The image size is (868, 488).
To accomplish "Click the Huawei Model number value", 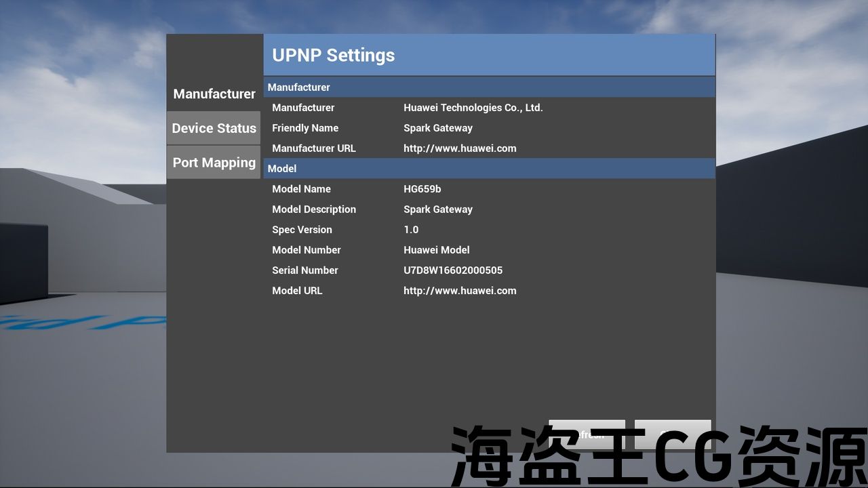I will (436, 250).
